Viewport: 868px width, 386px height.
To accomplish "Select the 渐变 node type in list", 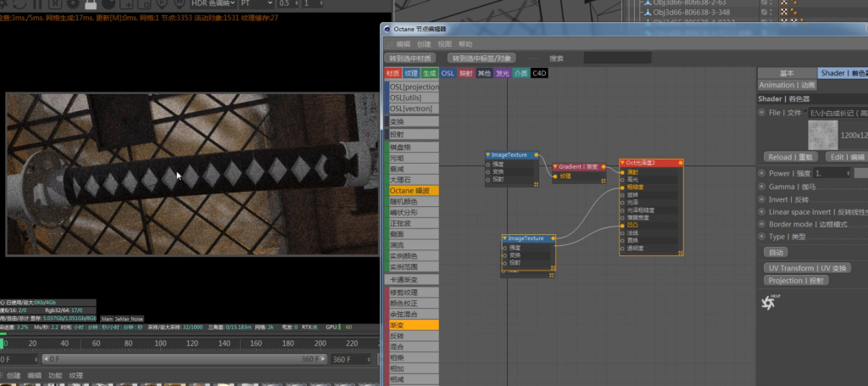I will 411,325.
